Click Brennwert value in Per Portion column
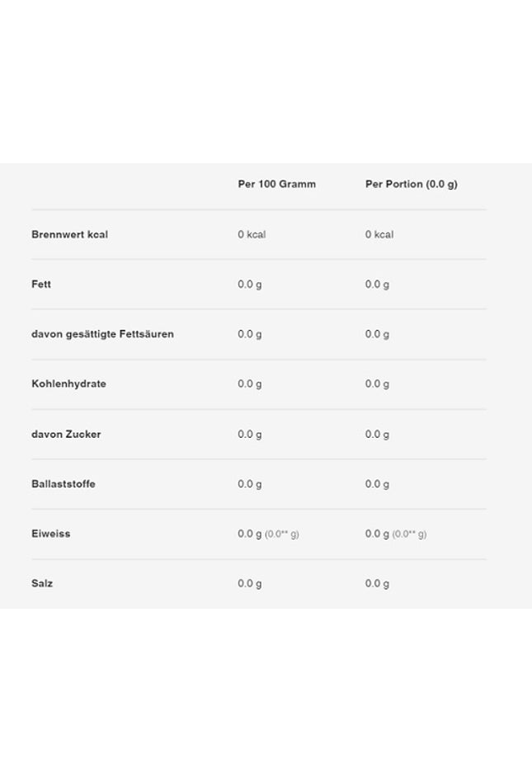532x772 pixels. [379, 234]
